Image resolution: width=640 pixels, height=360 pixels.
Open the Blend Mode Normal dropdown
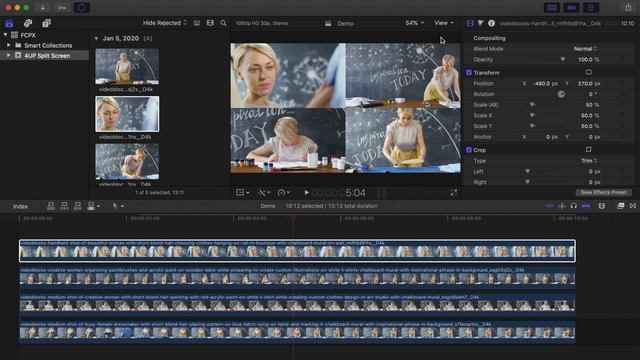[585, 49]
